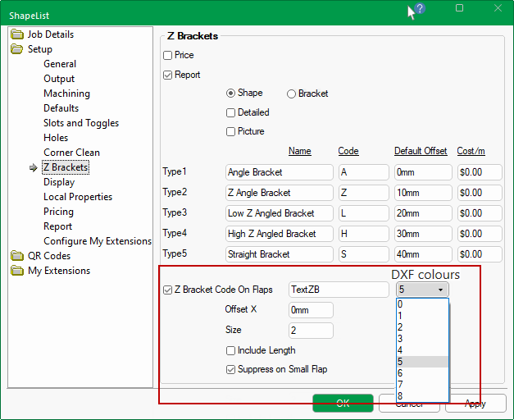Viewport: 514px width, 420px height.
Task: Collapse the DXF colours dropdown arrow
Action: point(440,290)
